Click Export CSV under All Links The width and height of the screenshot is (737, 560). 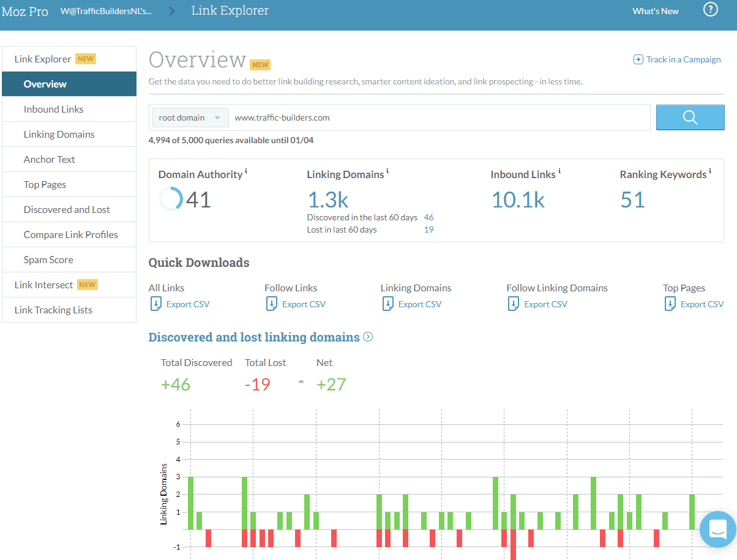click(188, 304)
